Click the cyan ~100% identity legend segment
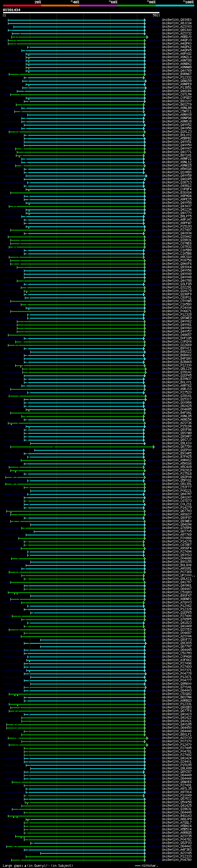The image size is (197, 868). pyautogui.click(x=175, y=6)
